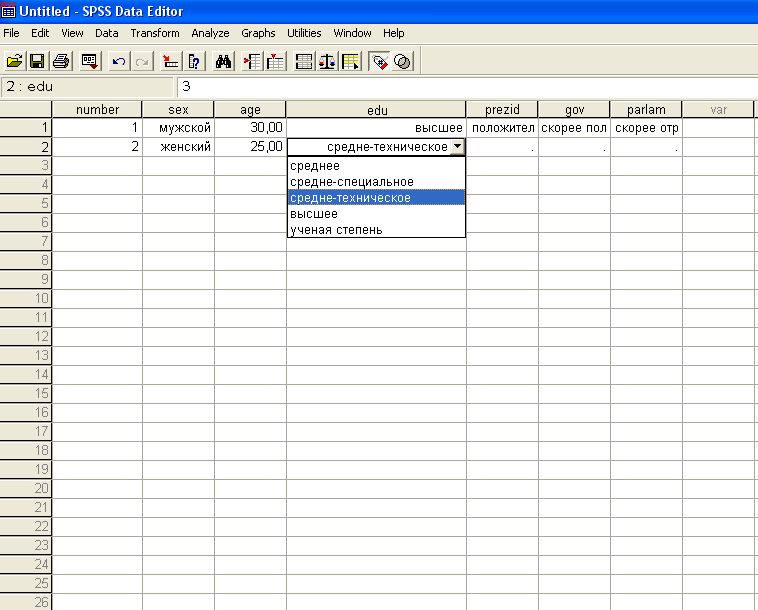Select grayed row 3 header
This screenshot has width=758, height=610.
click(x=26, y=165)
